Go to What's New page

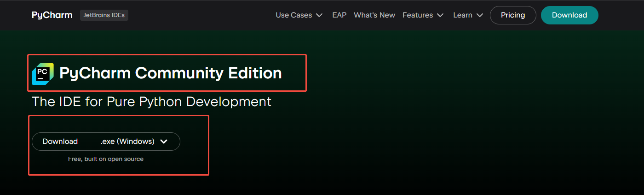(x=374, y=15)
